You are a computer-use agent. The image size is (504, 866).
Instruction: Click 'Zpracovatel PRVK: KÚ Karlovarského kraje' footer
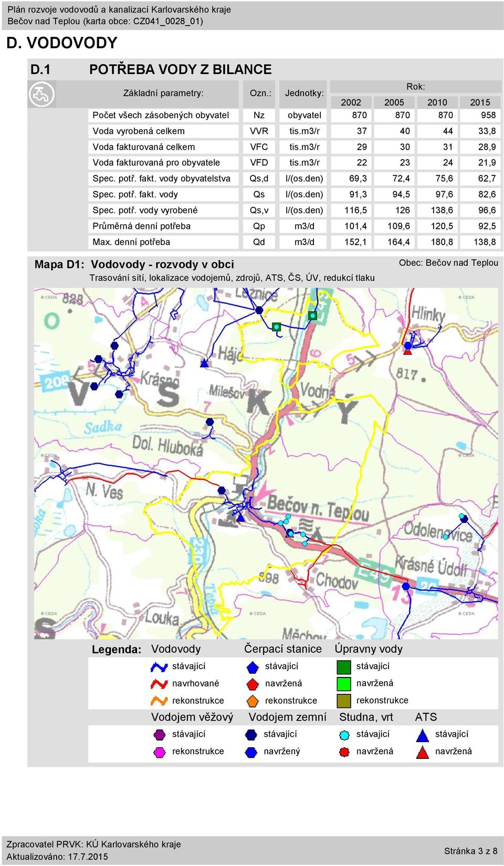pyautogui.click(x=93, y=844)
